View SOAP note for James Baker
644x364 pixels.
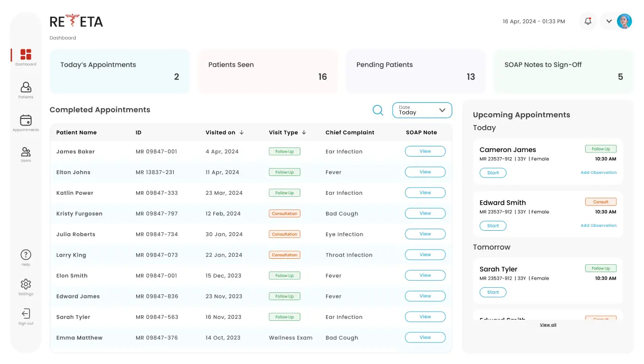425,151
